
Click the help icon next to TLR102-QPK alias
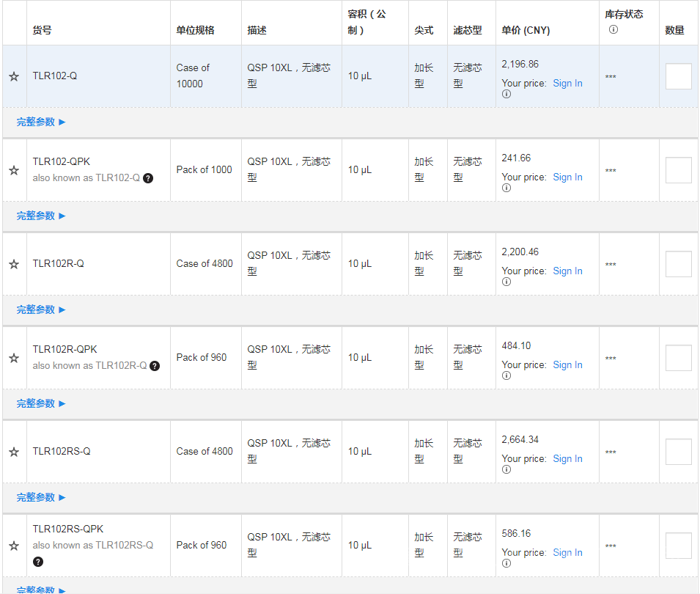(148, 177)
